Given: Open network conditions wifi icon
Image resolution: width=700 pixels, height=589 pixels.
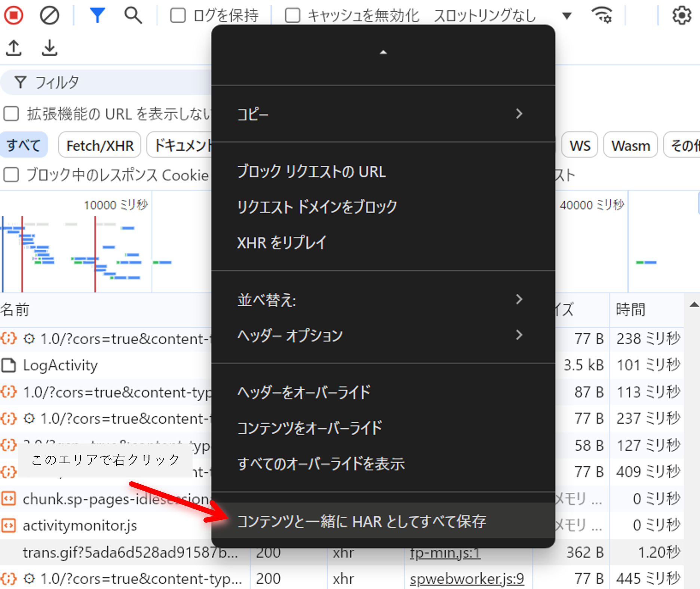Looking at the screenshot, I should click(x=601, y=15).
